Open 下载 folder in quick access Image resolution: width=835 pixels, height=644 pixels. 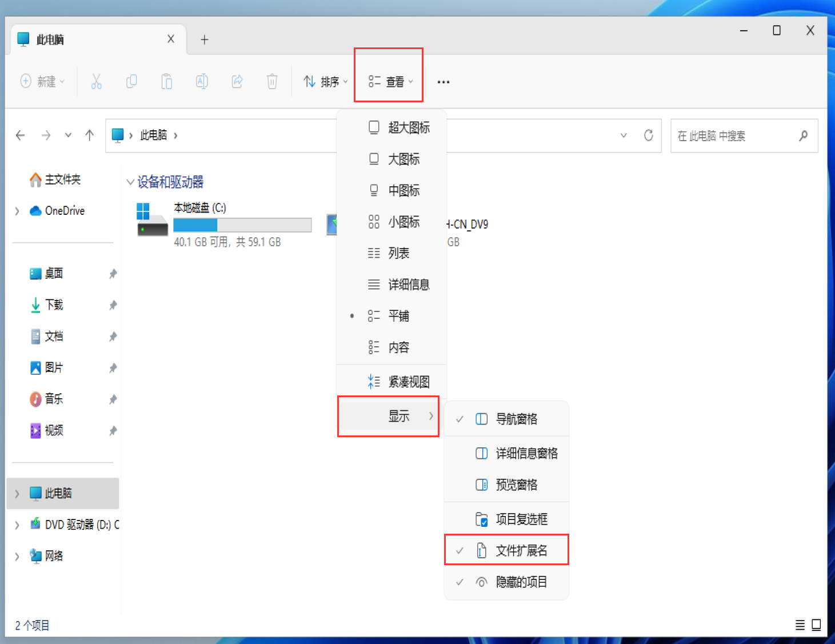[x=54, y=305]
